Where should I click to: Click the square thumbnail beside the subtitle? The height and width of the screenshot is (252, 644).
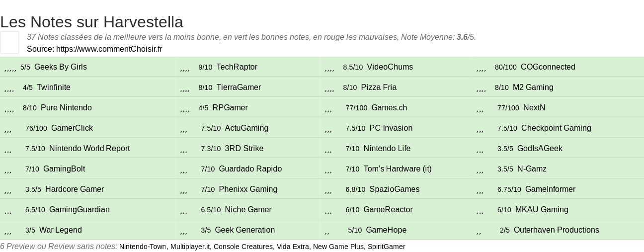click(x=9, y=42)
